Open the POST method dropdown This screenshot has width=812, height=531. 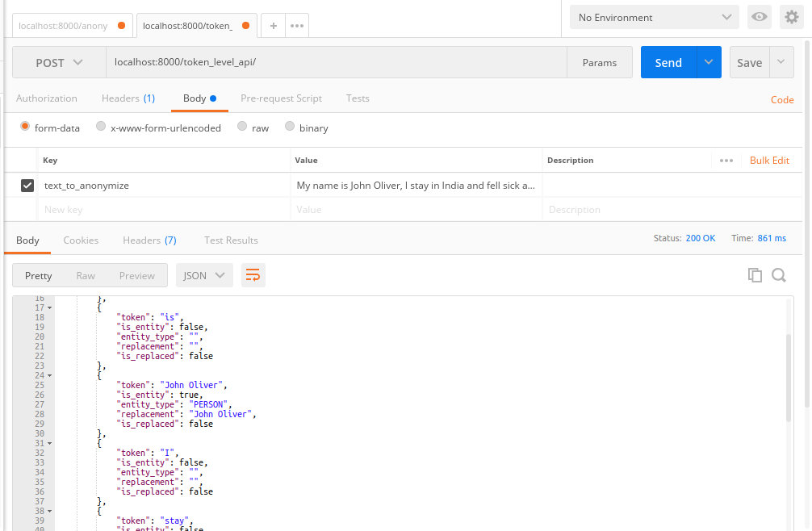click(59, 63)
